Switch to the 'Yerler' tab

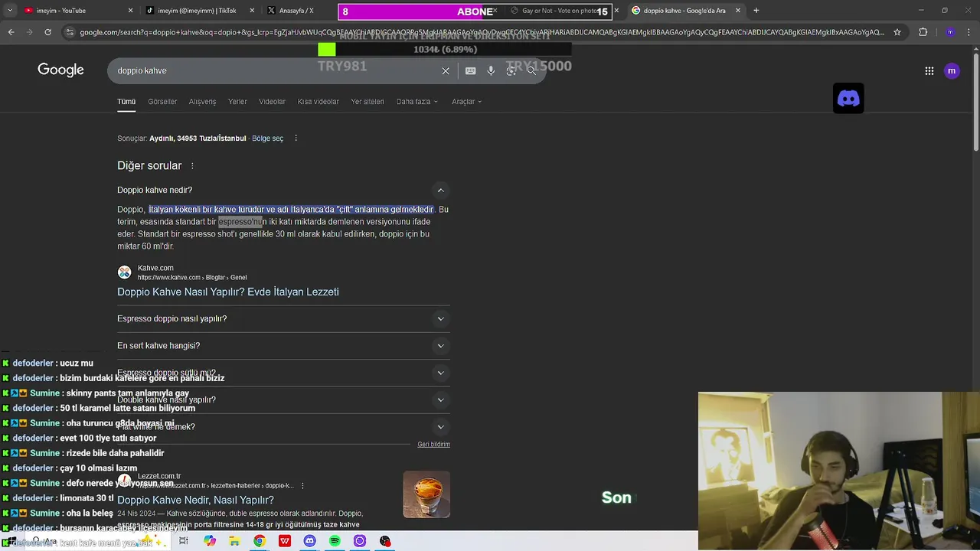click(237, 102)
